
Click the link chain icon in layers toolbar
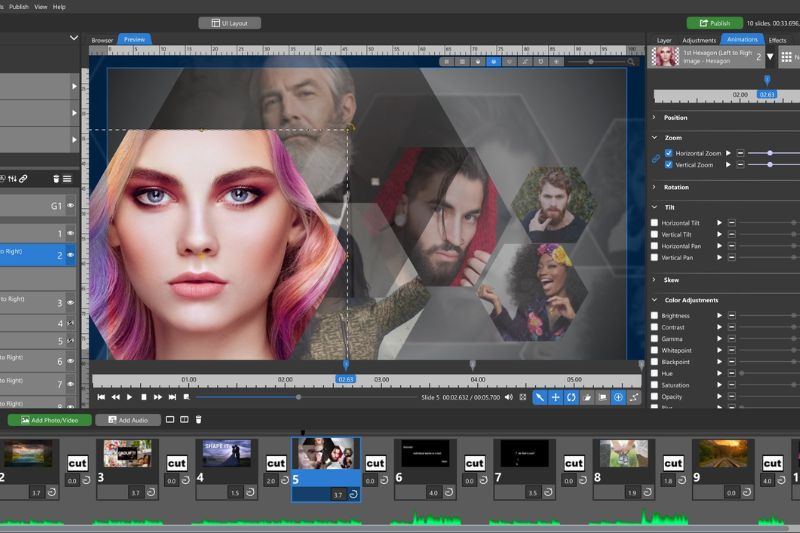(23, 179)
